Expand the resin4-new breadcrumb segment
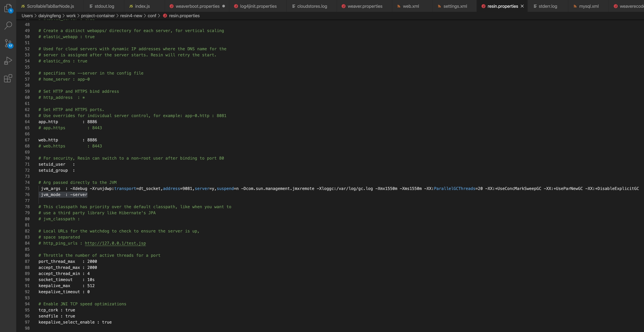The width and height of the screenshot is (644, 332). (x=131, y=16)
